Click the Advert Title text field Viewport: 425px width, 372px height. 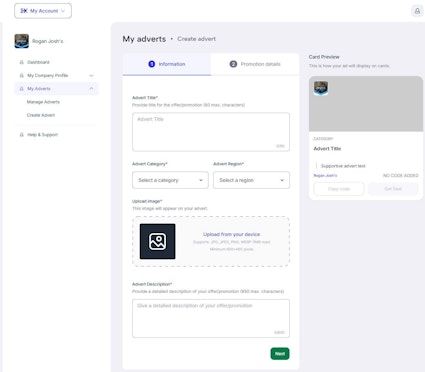point(211,132)
